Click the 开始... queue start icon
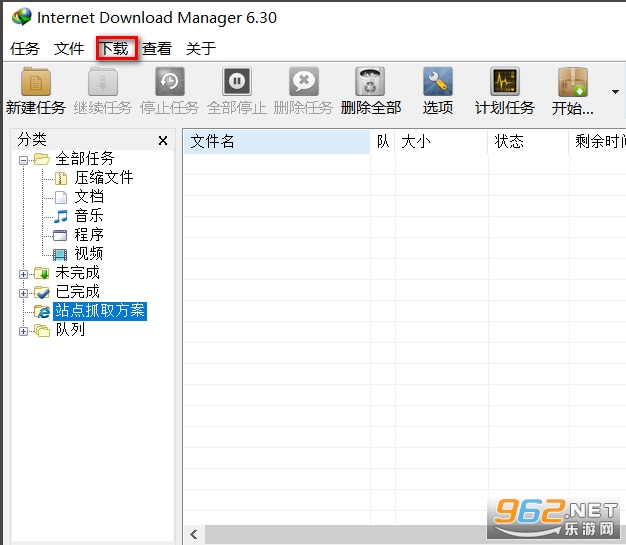Image resolution: width=626 pixels, height=545 pixels. 573,82
